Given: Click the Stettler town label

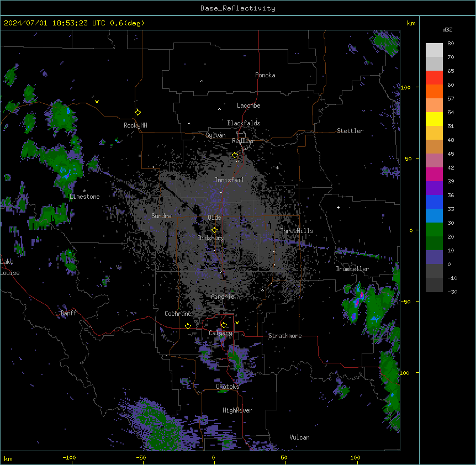Looking at the screenshot, I should 350,131.
